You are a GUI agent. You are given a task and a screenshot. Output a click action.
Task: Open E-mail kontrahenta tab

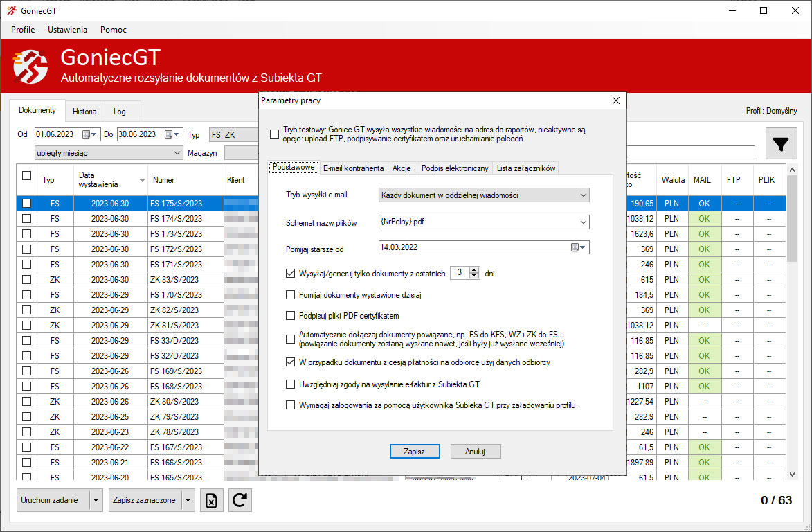click(x=353, y=168)
